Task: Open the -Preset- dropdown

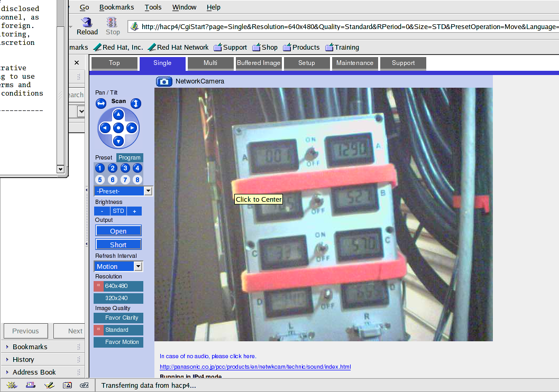Action: (123, 191)
